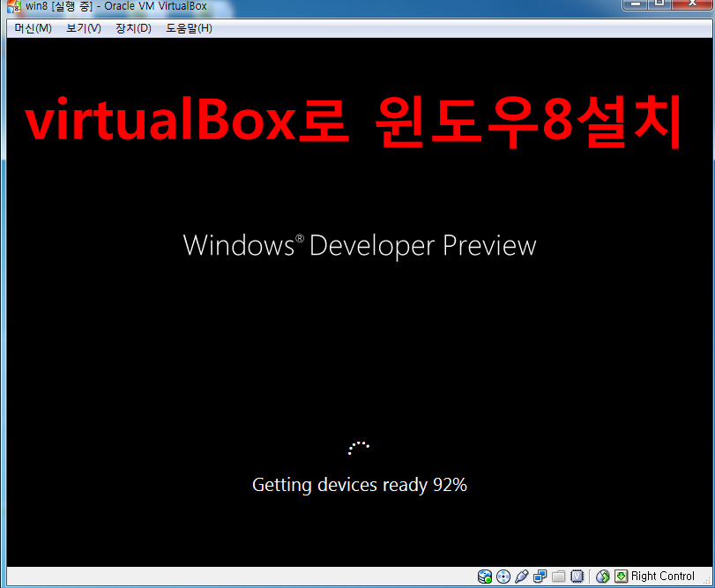Click the spinning loading dots indicator
Screen dimensions: 715x588
[359, 448]
